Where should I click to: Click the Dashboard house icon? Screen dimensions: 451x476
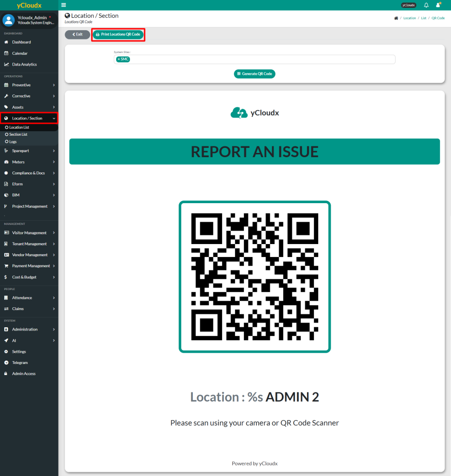pos(6,42)
